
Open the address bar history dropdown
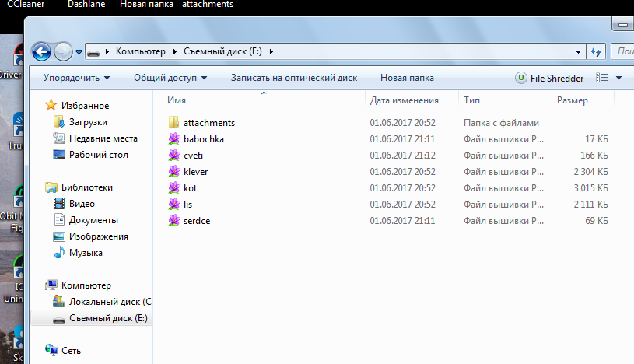578,52
